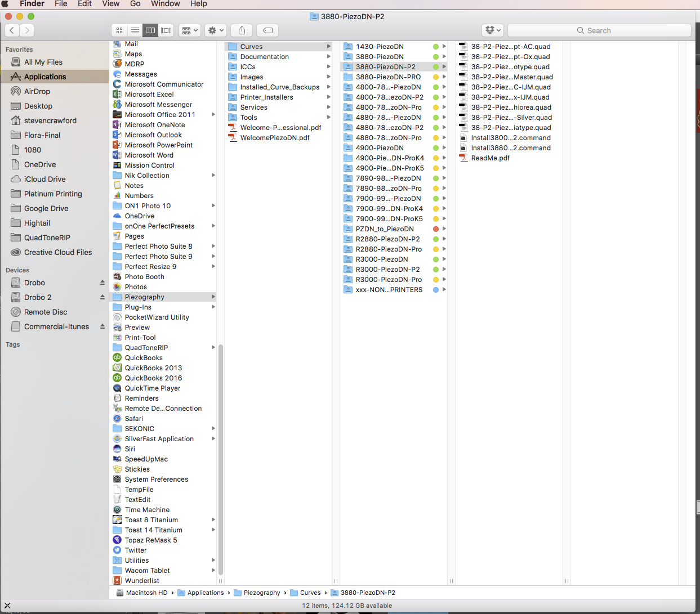
Task: Select the SilverFast Application folder
Action: [163, 439]
